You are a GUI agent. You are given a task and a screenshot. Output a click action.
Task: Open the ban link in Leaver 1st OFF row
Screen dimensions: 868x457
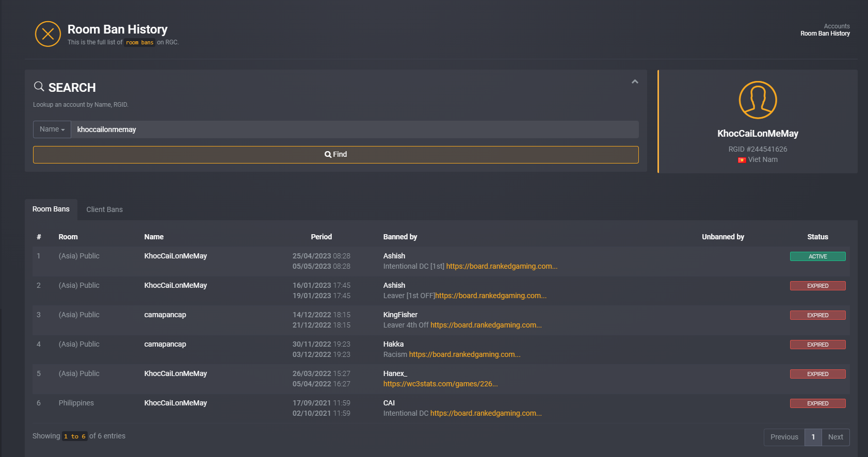click(490, 296)
